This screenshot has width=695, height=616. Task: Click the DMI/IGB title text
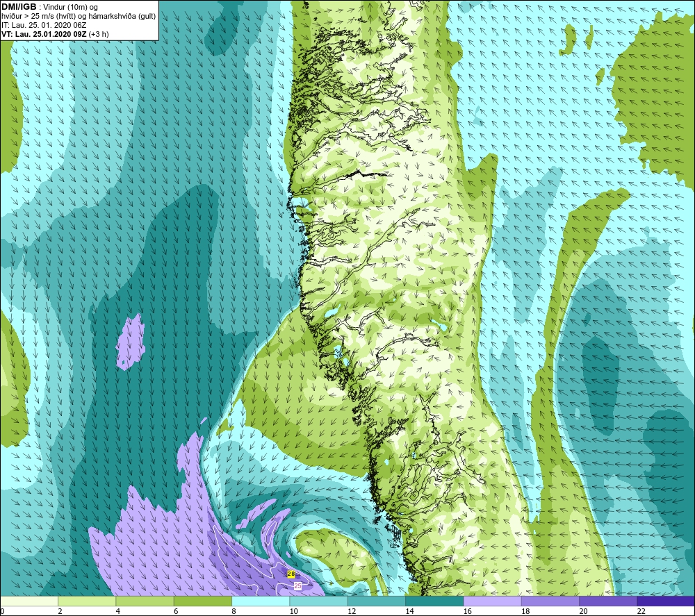(19, 7)
